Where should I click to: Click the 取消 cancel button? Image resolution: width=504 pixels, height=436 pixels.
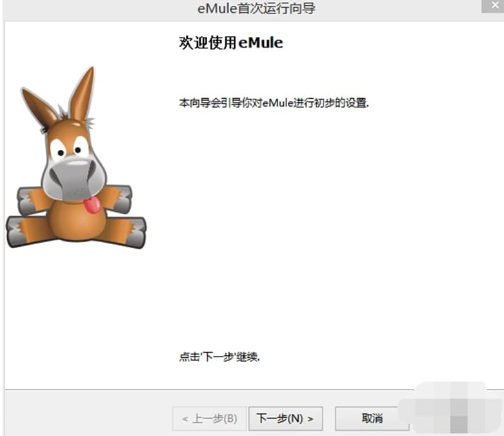(372, 419)
